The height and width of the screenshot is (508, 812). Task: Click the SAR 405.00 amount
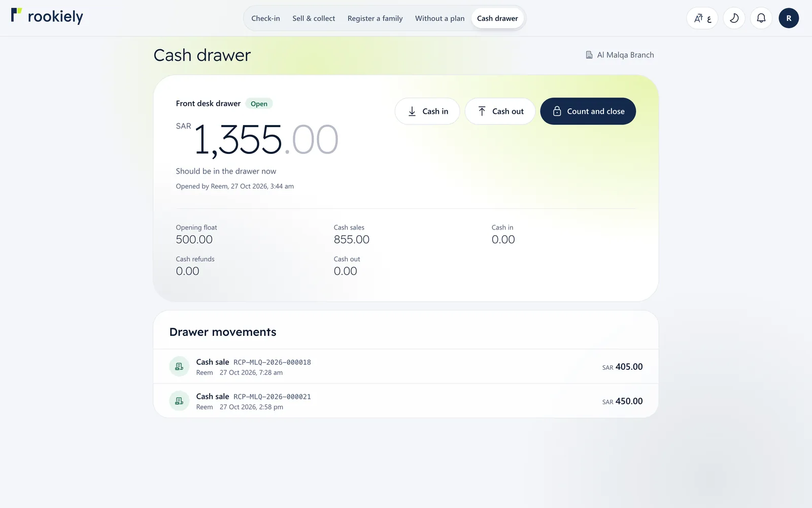(622, 367)
